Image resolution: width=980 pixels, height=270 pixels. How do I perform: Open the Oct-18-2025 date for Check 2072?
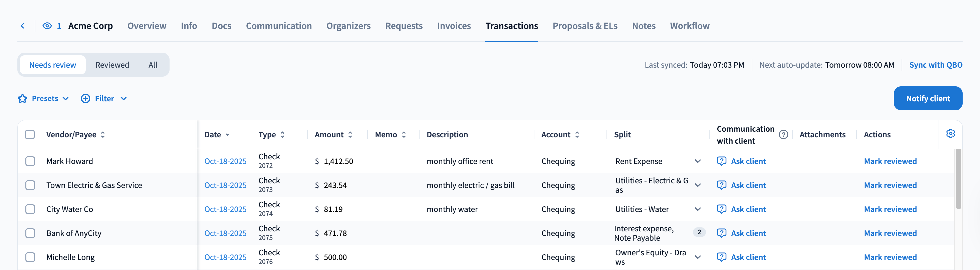point(225,161)
